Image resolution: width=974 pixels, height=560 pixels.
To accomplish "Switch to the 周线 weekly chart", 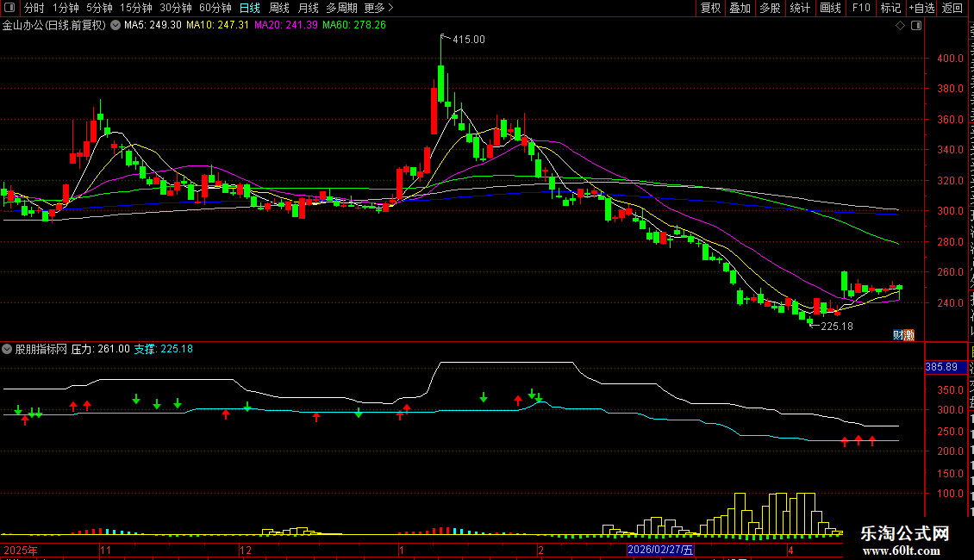I will click(x=279, y=8).
